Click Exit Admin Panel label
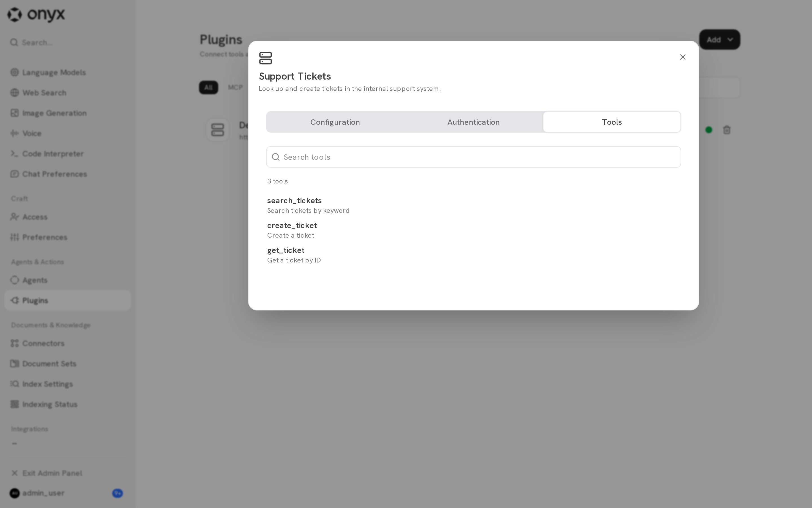Image resolution: width=812 pixels, height=508 pixels. pyautogui.click(x=52, y=473)
